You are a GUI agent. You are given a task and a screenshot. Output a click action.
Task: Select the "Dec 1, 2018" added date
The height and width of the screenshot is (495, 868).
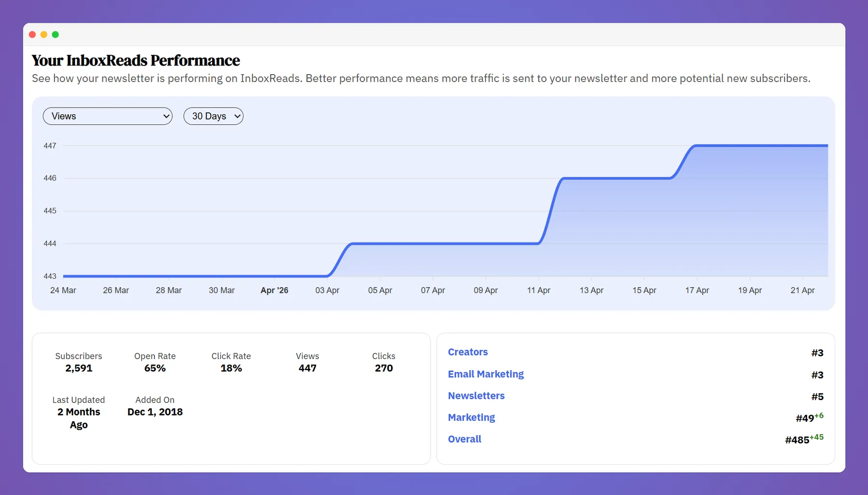(x=155, y=412)
